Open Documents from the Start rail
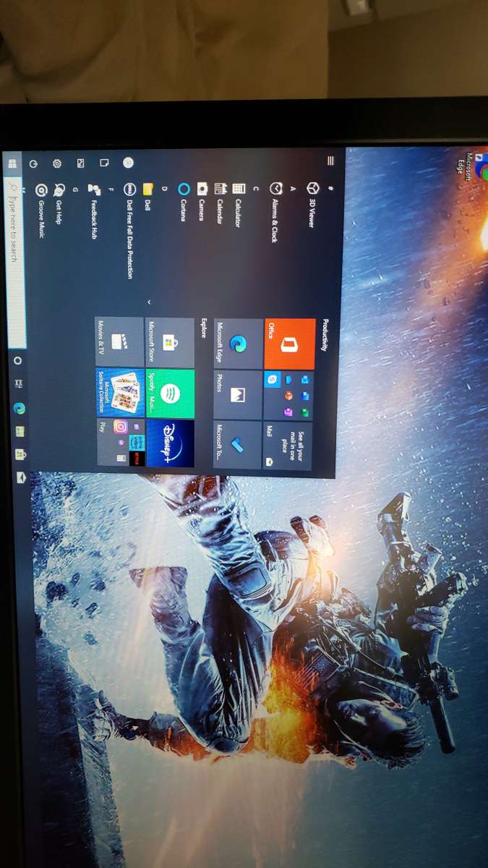The image size is (488, 868). [x=104, y=163]
